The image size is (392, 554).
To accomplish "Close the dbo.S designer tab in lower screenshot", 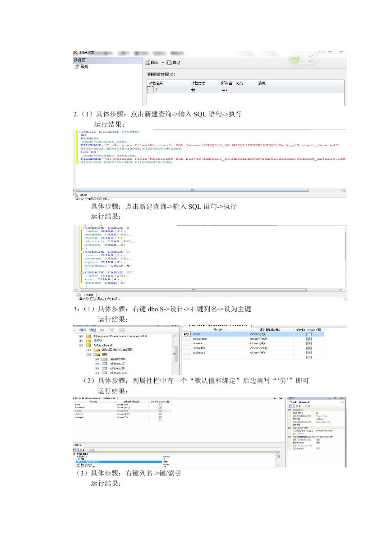I will click(x=281, y=399).
